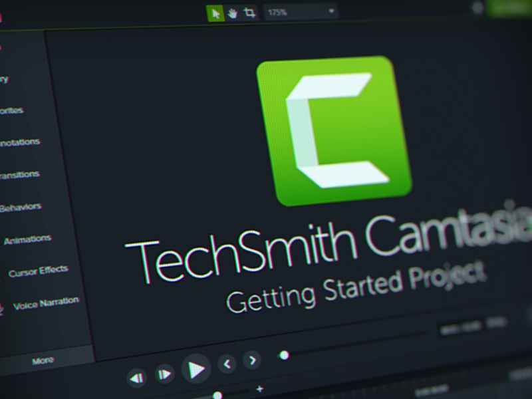Open the canvas zoom level dropdown
The image size is (532, 399).
[x=331, y=11]
